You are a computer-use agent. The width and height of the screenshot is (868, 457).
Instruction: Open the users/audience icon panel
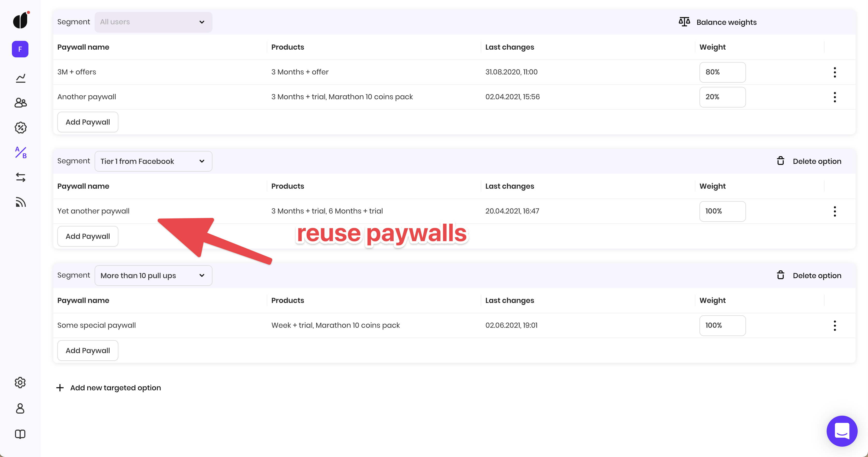pos(20,102)
